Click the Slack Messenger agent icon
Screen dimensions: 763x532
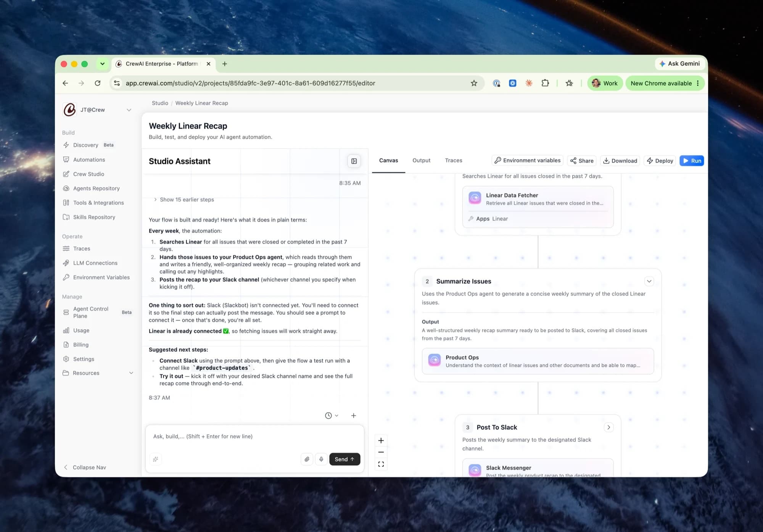tap(475, 470)
